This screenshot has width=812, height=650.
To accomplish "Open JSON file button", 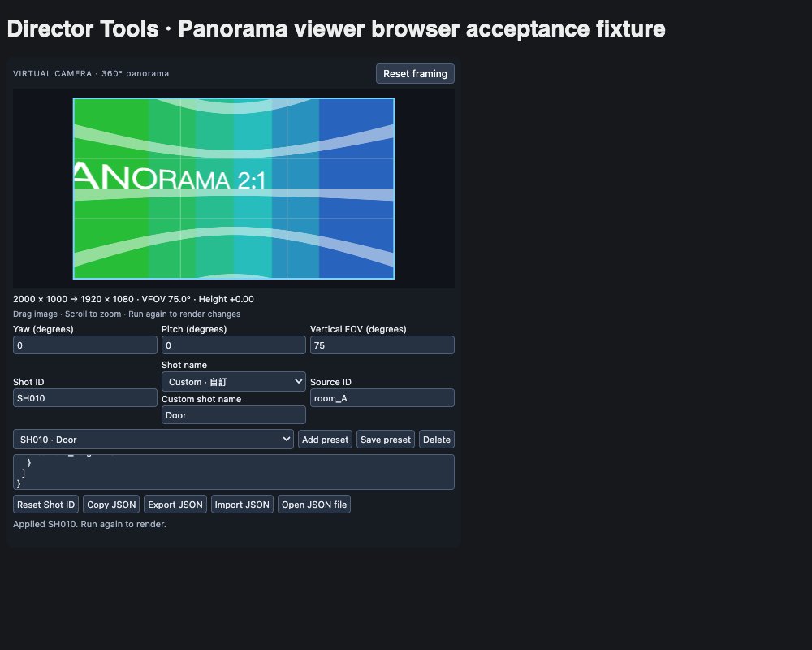I will coord(313,505).
